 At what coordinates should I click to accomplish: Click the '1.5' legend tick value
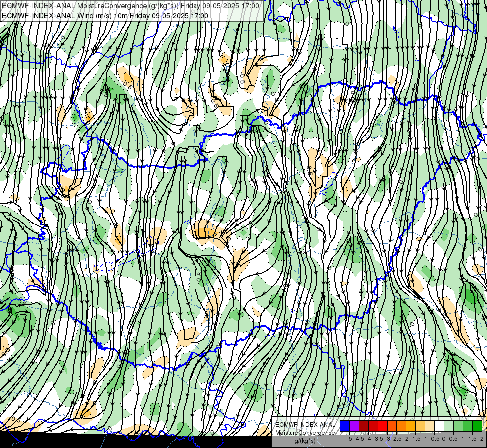[472, 439]
